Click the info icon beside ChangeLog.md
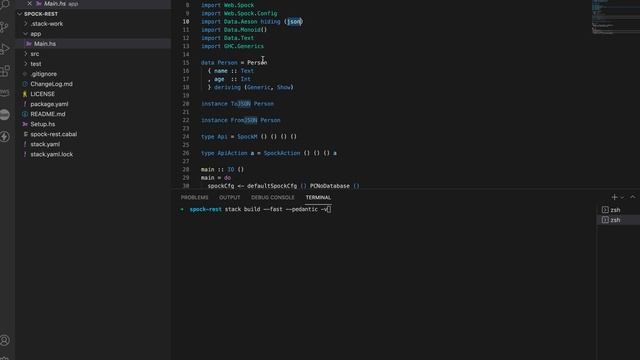 [25, 84]
